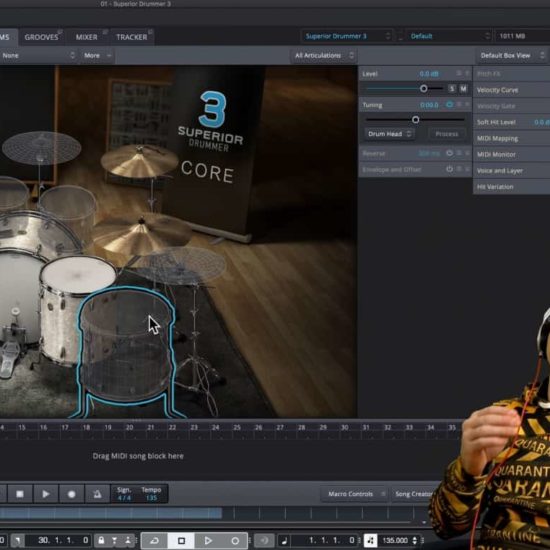Open the More dropdown menu
Screen dimensions: 550x550
click(x=97, y=55)
